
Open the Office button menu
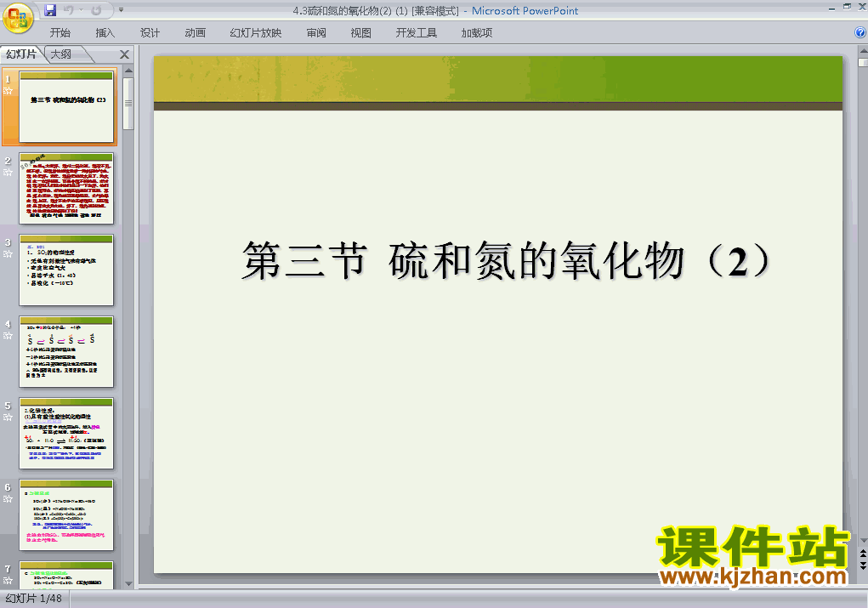[18, 18]
